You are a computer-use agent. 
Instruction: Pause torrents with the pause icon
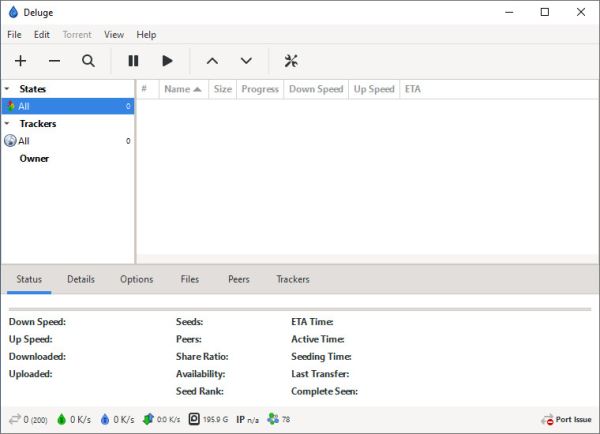click(133, 61)
